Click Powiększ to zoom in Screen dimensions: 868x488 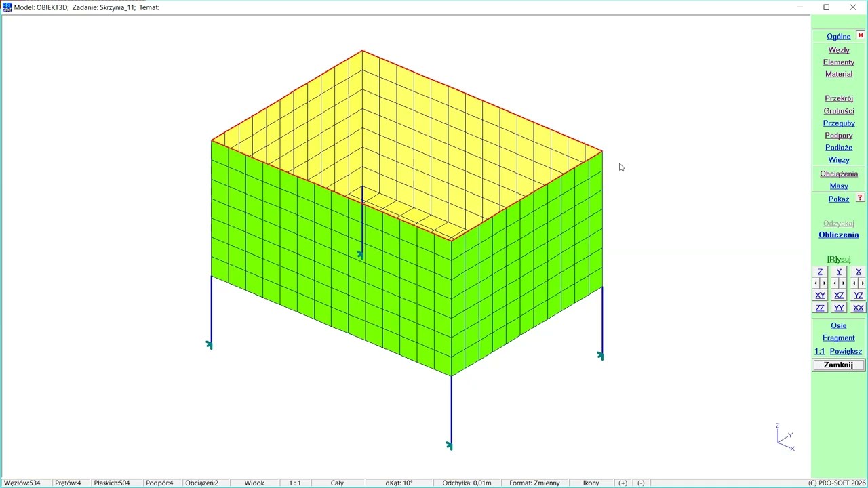pyautogui.click(x=846, y=351)
